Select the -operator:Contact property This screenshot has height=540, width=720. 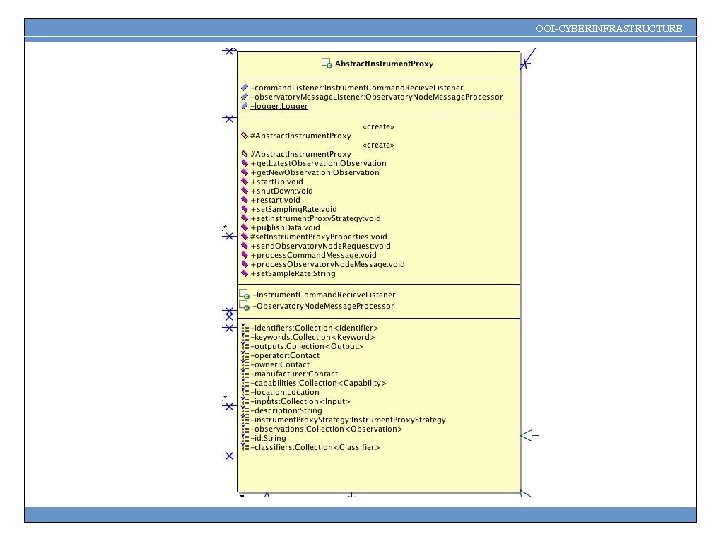(285, 355)
